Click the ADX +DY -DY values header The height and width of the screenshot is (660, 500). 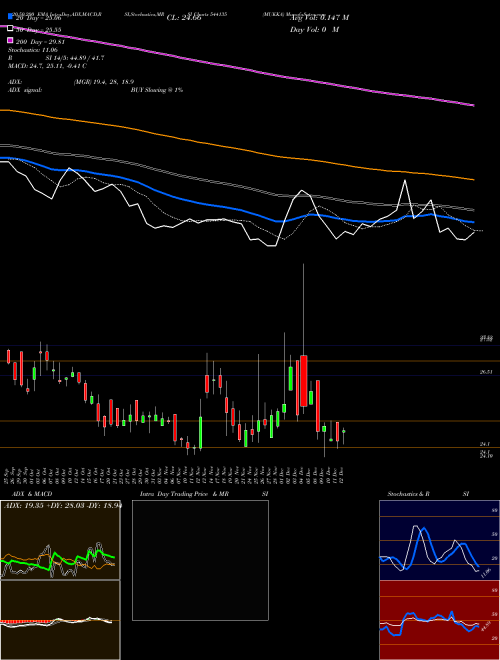click(x=63, y=506)
